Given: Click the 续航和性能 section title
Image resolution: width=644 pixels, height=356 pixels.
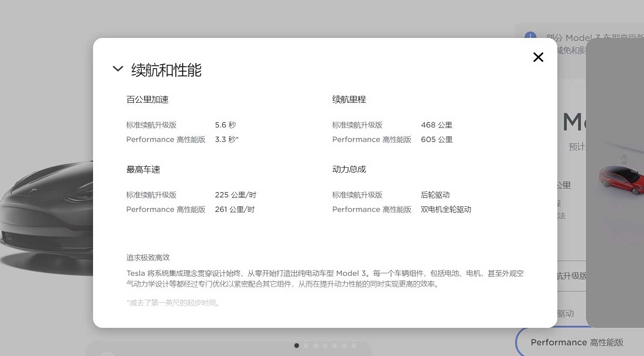Looking at the screenshot, I should pos(166,70).
